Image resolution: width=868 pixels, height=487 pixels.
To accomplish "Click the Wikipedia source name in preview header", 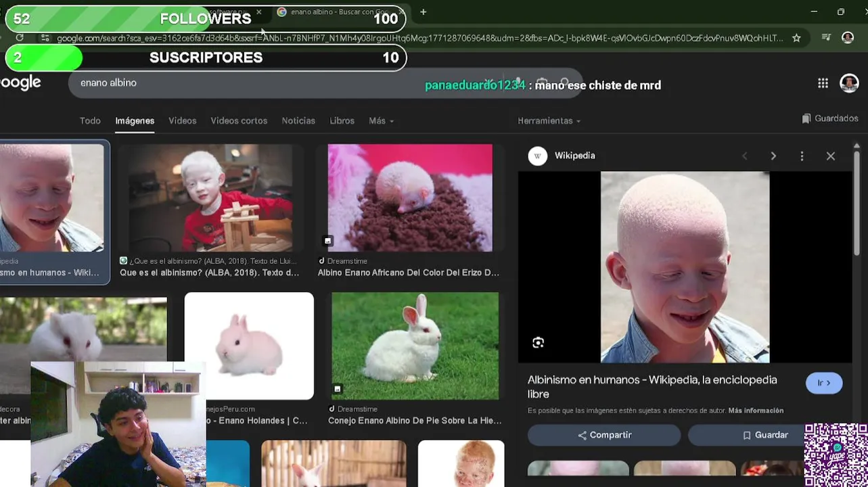I will [x=574, y=156].
